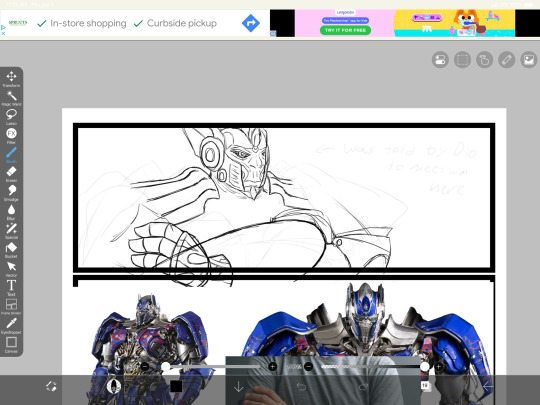Select the Frame Divider tool
This screenshot has height=405, width=540.
pos(11,307)
